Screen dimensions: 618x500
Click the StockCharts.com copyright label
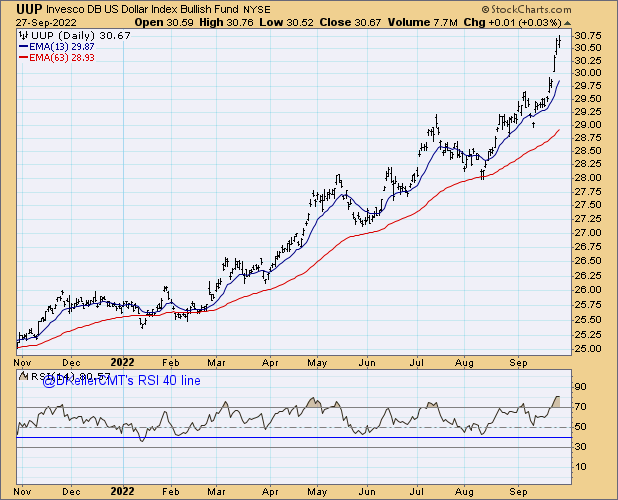coord(526,9)
